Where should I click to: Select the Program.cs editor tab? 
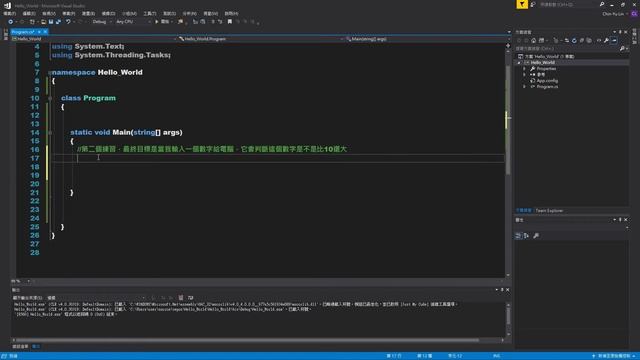pyautogui.click(x=24, y=32)
